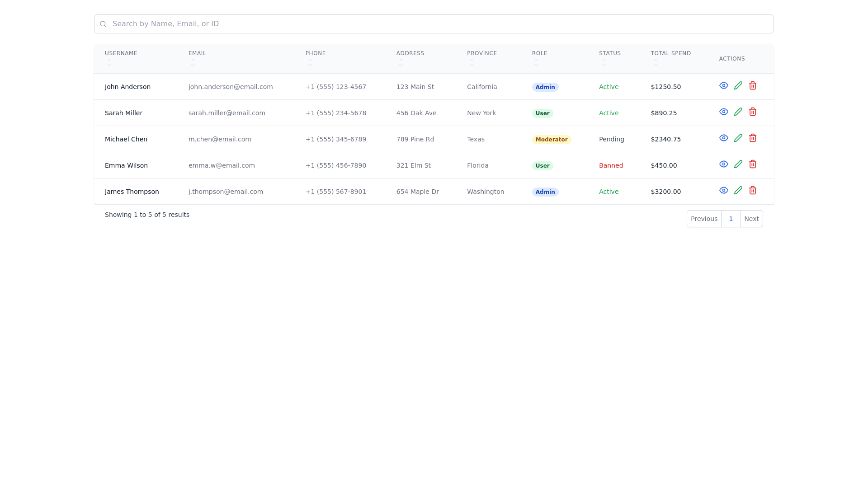This screenshot has height=488, width=868.
Task: Click the edit pencil icon for Sarah Miller
Action: pos(738,112)
